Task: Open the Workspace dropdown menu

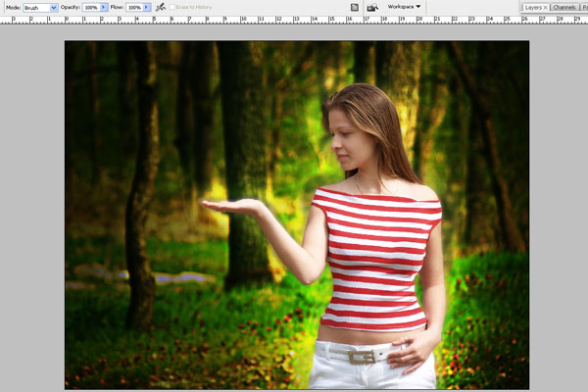Action: 405,7
